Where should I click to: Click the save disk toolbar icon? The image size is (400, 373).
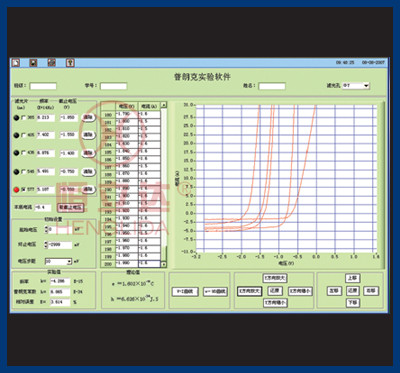coord(33,62)
